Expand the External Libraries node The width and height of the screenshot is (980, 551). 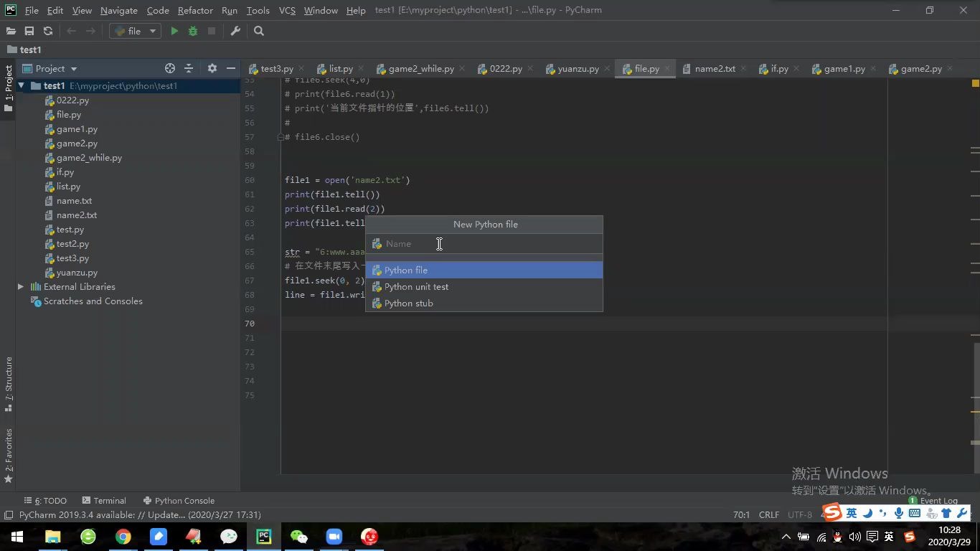point(21,286)
